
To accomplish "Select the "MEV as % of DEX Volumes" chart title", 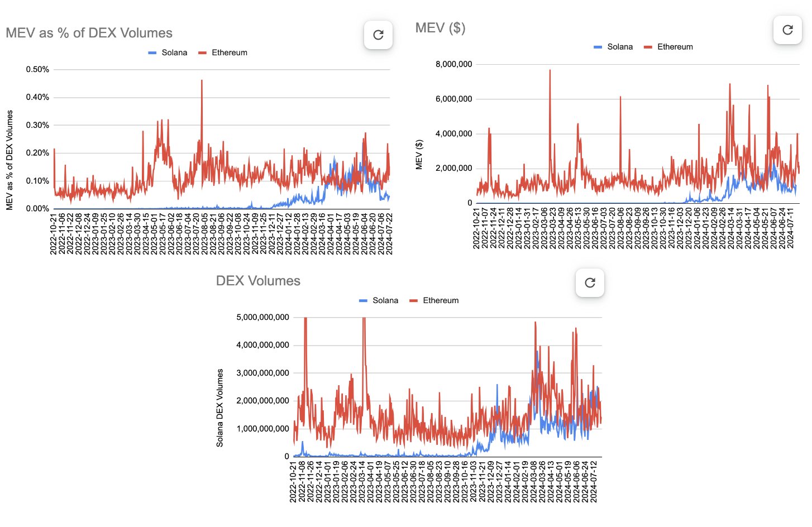I will coord(89,33).
